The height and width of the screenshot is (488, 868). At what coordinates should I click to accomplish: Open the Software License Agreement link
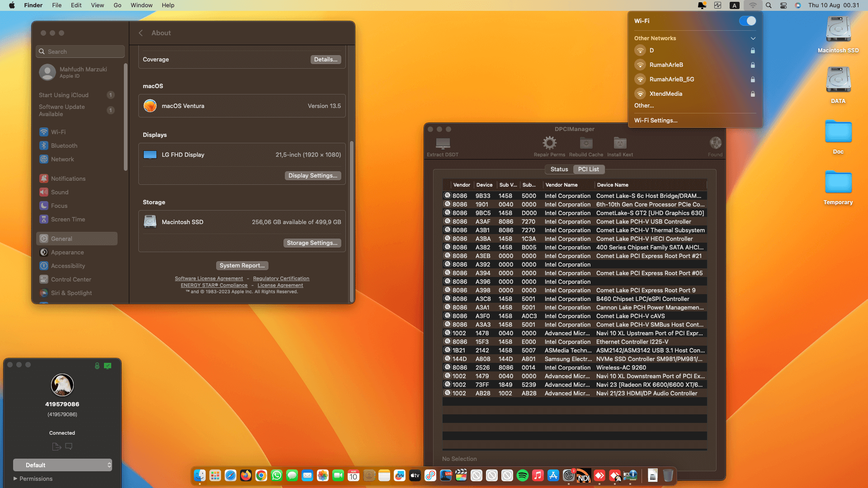pos(209,278)
